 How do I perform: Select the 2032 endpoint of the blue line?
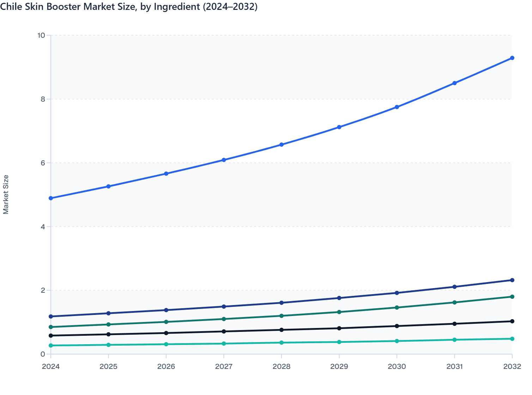pyautogui.click(x=512, y=57)
